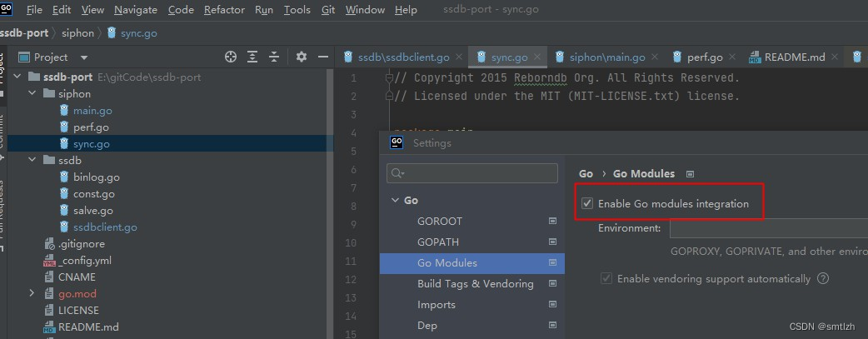Close the ssdb\ssdbclient.go editor tab
This screenshot has height=339, width=868.
[x=459, y=57]
